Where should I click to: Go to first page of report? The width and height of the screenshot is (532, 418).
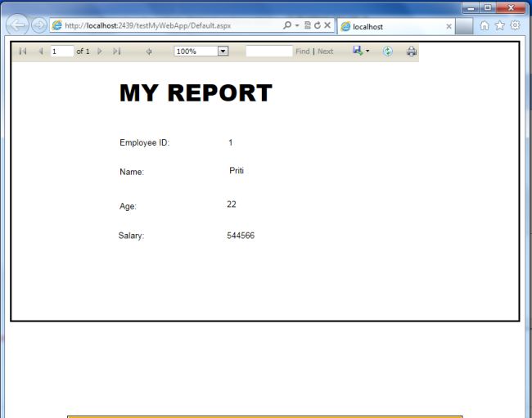coord(23,52)
